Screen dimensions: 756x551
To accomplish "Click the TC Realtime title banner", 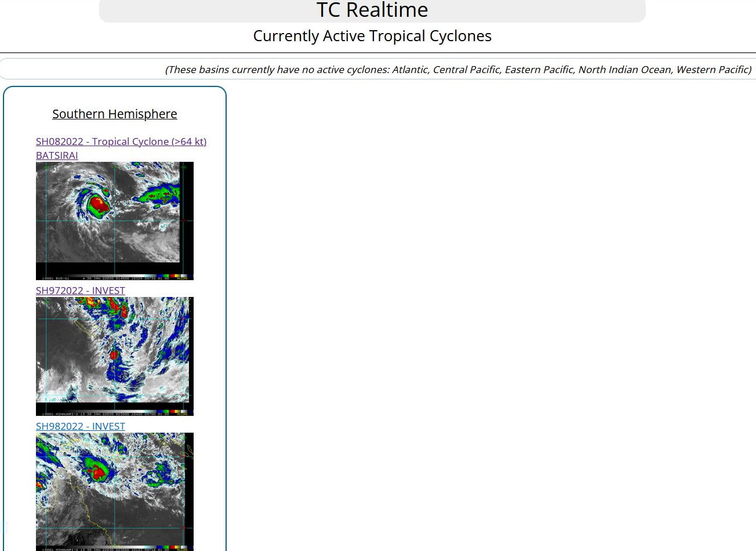I will point(372,10).
